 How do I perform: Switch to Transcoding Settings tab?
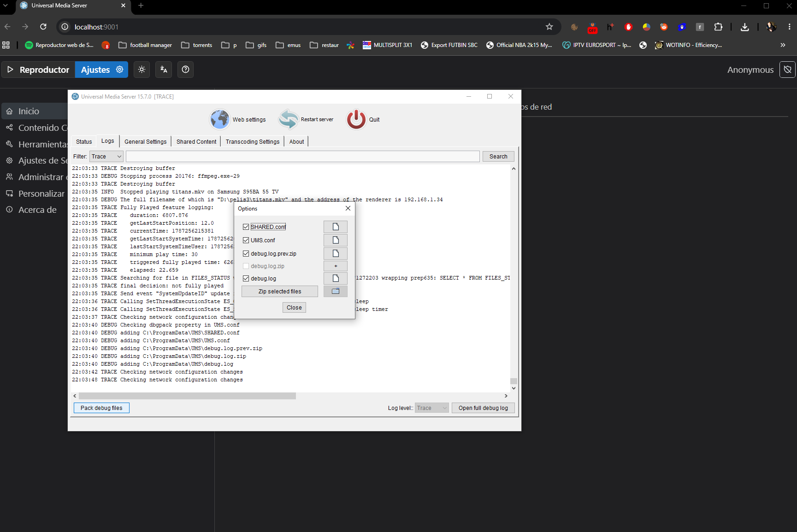pyautogui.click(x=253, y=141)
